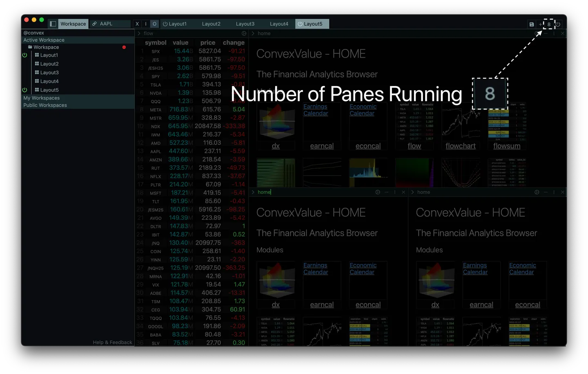Toggle the power icon on the Layout1 tab
Viewport: 588px width, 374px height.
pos(165,24)
